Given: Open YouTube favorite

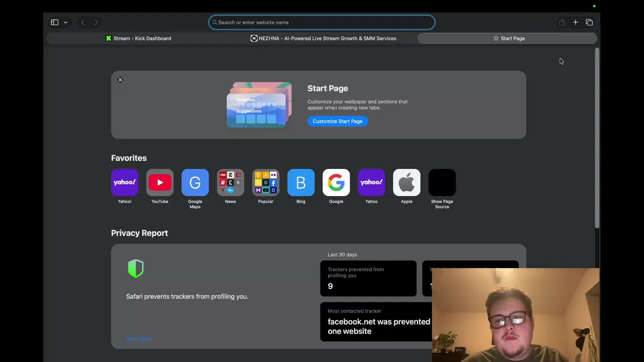Looking at the screenshot, I should pos(160,183).
